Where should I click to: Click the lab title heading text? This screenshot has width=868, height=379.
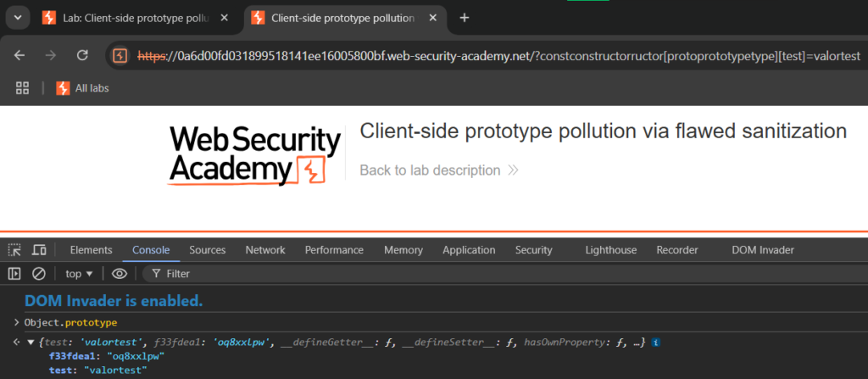(603, 131)
